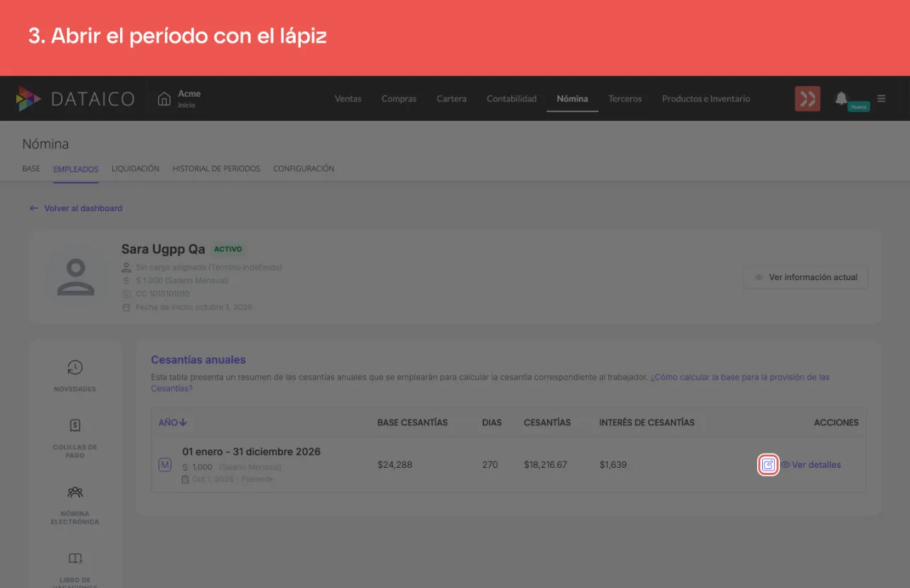This screenshot has height=588, width=910.
Task: Open the Nómina Electrónica sidebar icon
Action: coord(75,492)
